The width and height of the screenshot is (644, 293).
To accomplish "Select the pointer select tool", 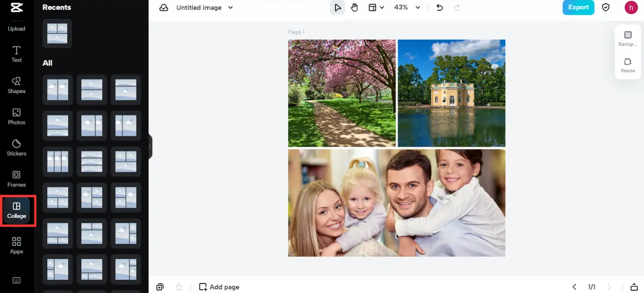I will click(x=337, y=8).
